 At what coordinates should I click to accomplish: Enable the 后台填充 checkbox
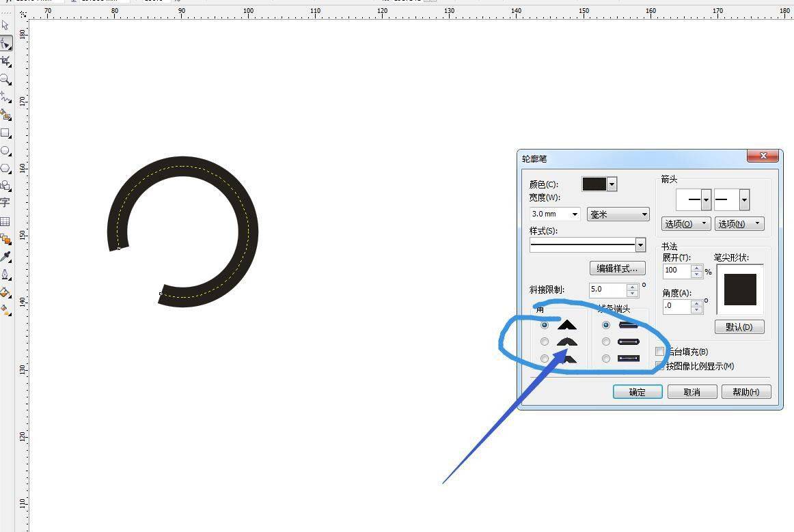(660, 352)
